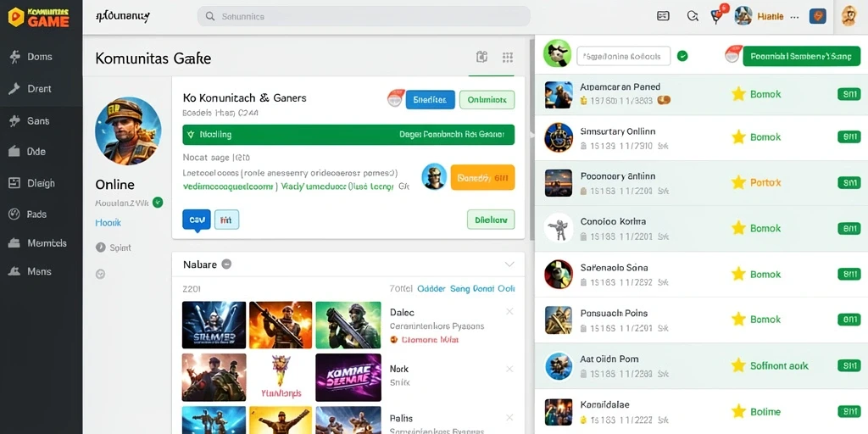Open the far-right user avatar icon

(x=849, y=16)
